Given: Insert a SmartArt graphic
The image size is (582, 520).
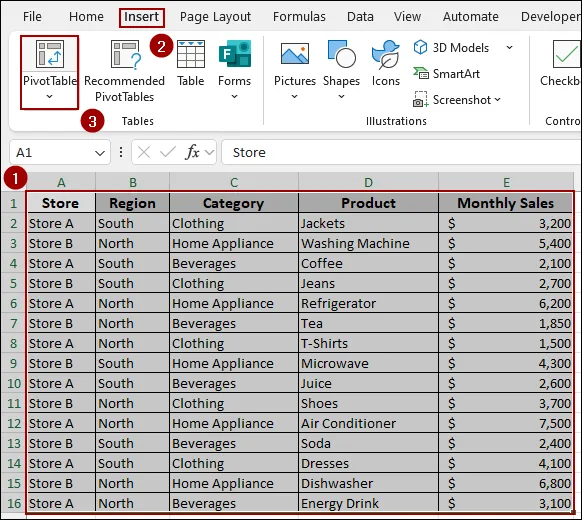Looking at the screenshot, I should (x=447, y=73).
